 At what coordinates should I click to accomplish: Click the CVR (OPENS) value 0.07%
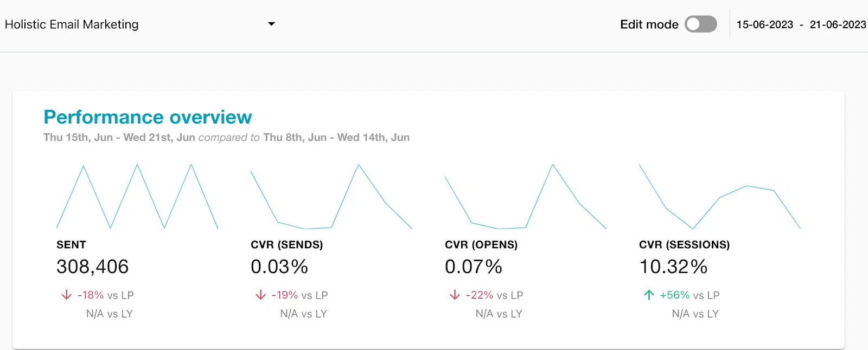[x=473, y=267]
